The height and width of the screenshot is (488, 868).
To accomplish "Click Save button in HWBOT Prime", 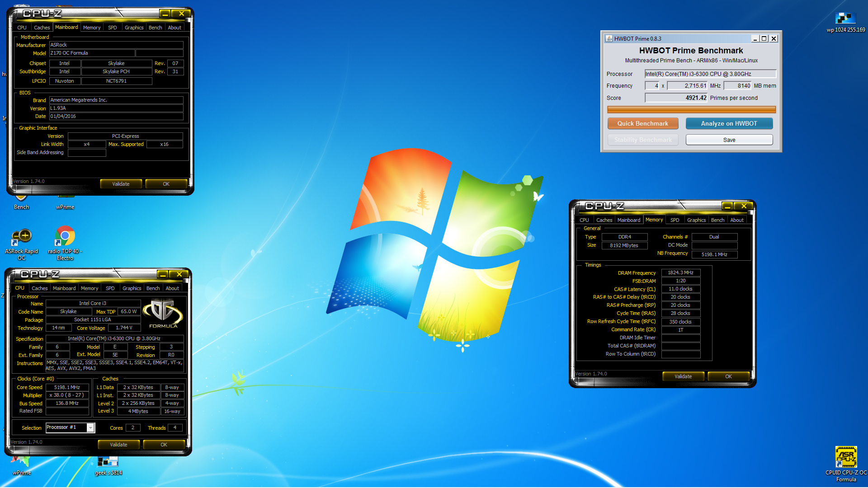I will [x=729, y=140].
